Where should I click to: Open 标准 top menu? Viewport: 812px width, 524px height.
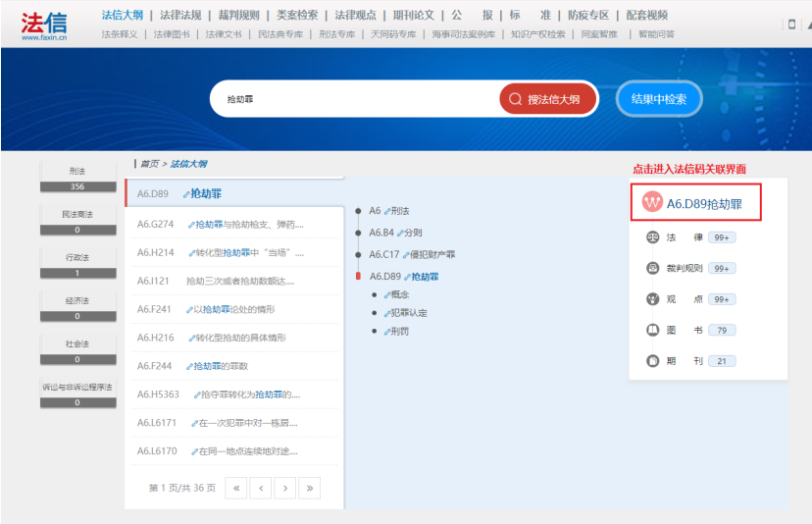pyautogui.click(x=530, y=15)
